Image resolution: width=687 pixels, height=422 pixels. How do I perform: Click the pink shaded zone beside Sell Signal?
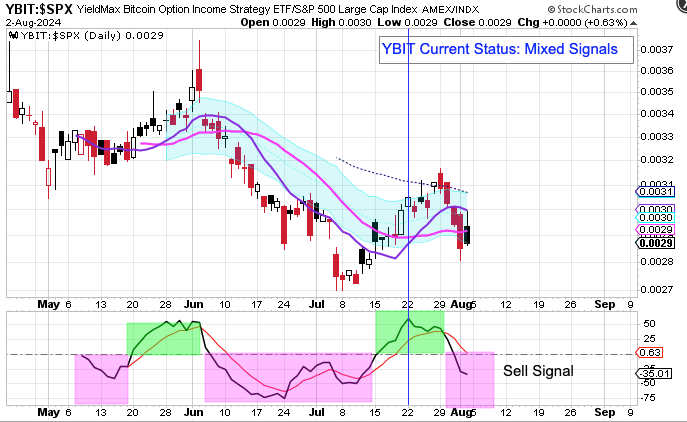click(469, 380)
